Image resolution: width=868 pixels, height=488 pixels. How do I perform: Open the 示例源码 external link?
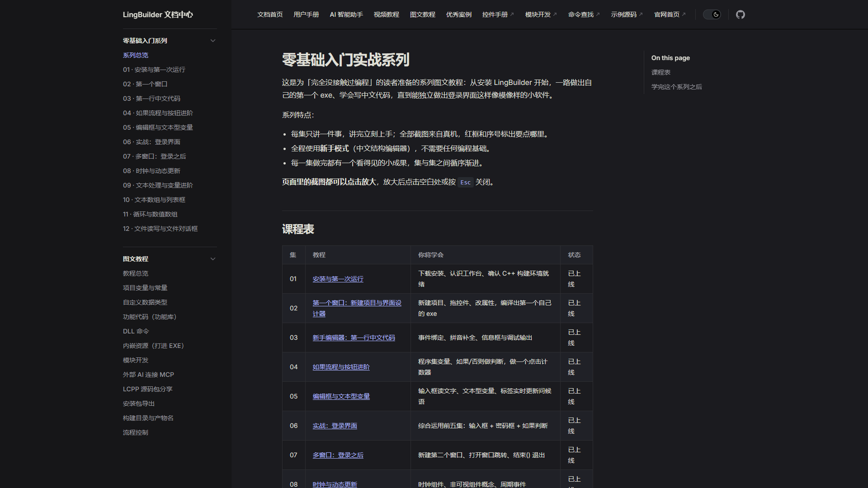[627, 14]
